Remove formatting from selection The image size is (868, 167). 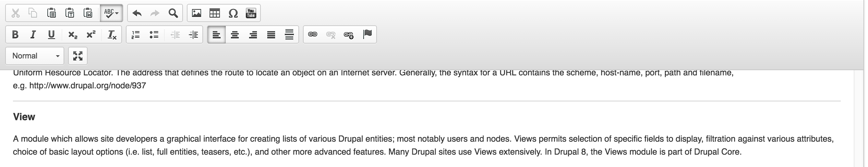tap(112, 34)
